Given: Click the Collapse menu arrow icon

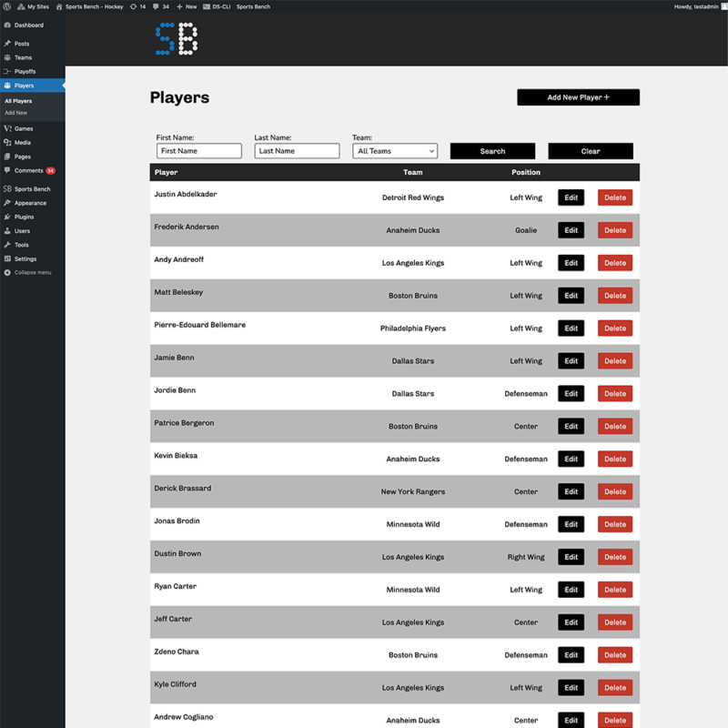Looking at the screenshot, I should point(7,272).
